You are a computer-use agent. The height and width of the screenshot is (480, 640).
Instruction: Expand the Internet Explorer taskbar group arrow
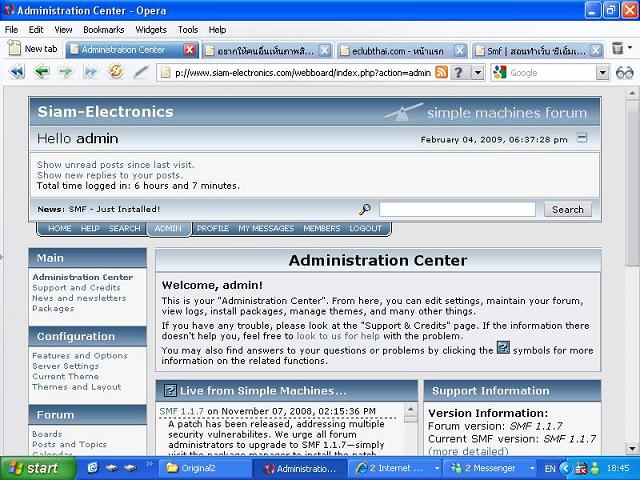(x=436, y=468)
